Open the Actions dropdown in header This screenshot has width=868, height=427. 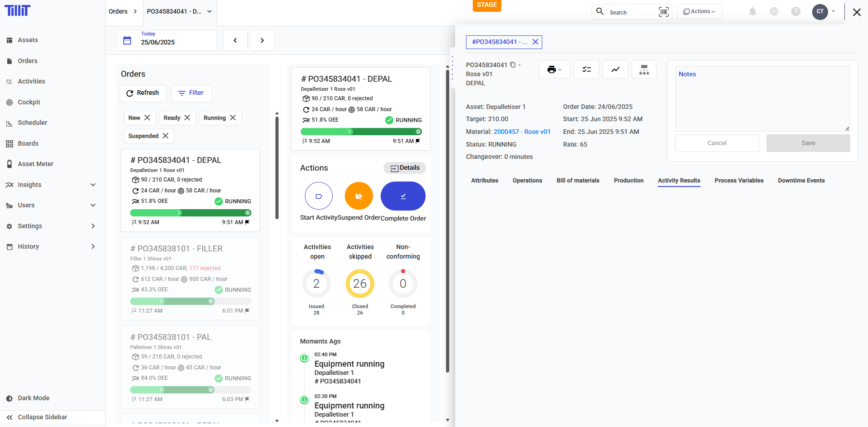(x=699, y=12)
